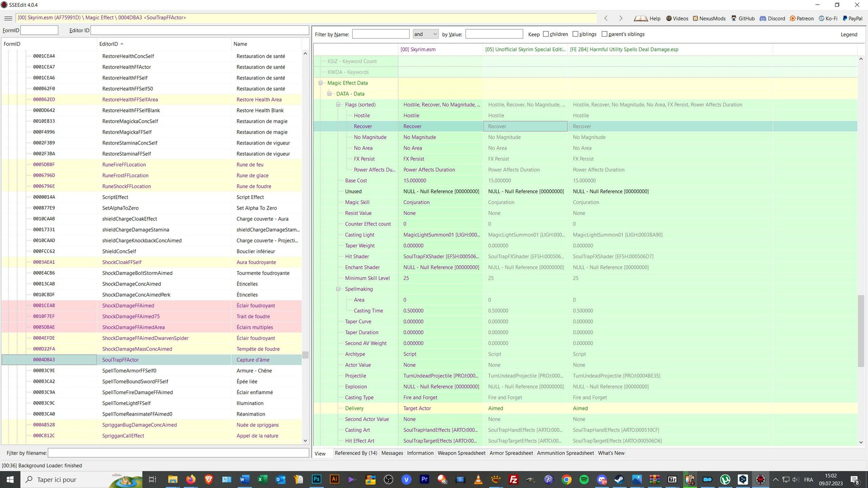The image size is (868, 488).
Task: Open the Discord icon
Action: (x=763, y=19)
